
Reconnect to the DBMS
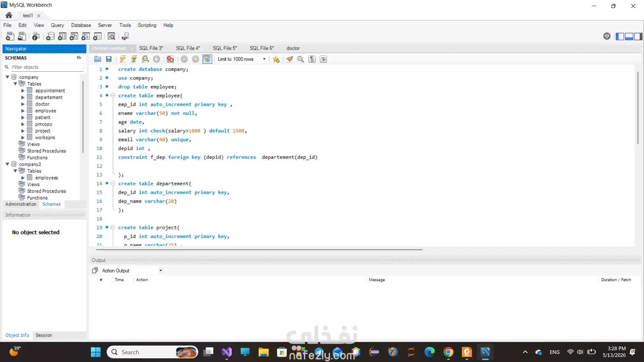125,36
